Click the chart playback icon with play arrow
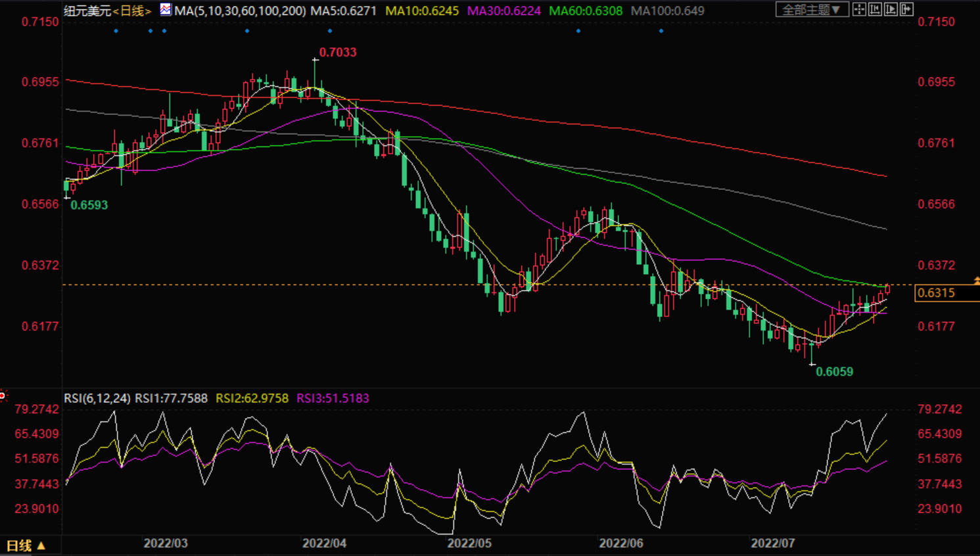Image resolution: width=980 pixels, height=556 pixels. pos(891,9)
